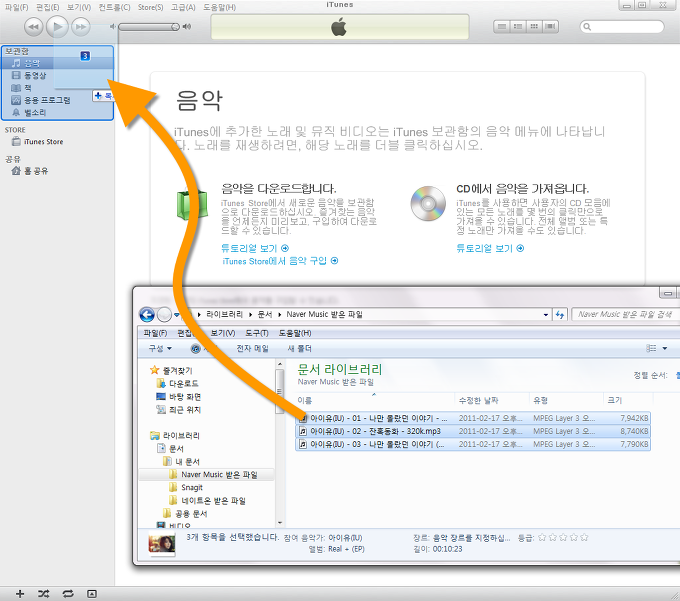
Task: Switch iTunes to Cover Flow view
Action: [550, 27]
